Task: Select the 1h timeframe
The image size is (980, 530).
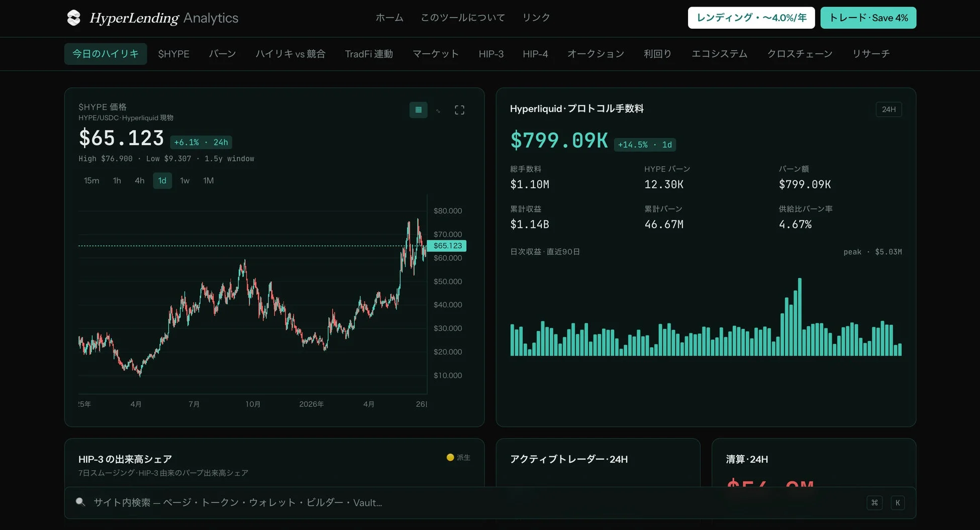Action: click(x=117, y=181)
